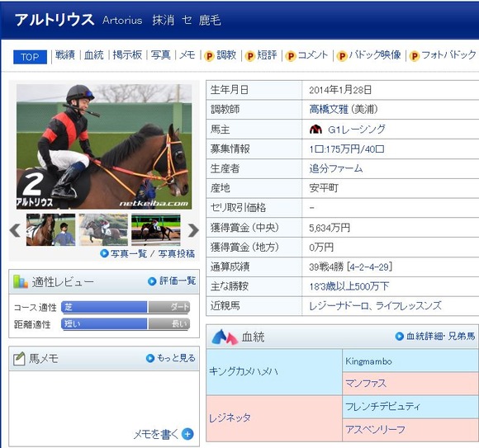Click the アルトリウス horse name heading
Image resolution: width=479 pixels, height=448 pixels.
coord(55,20)
